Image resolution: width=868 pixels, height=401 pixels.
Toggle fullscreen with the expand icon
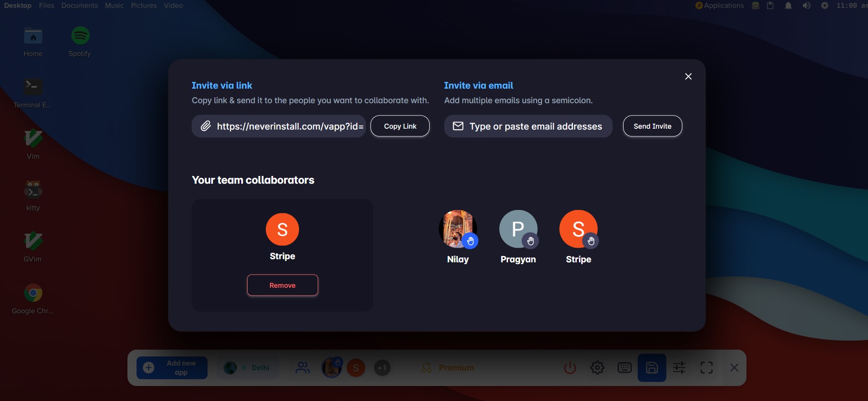click(706, 367)
